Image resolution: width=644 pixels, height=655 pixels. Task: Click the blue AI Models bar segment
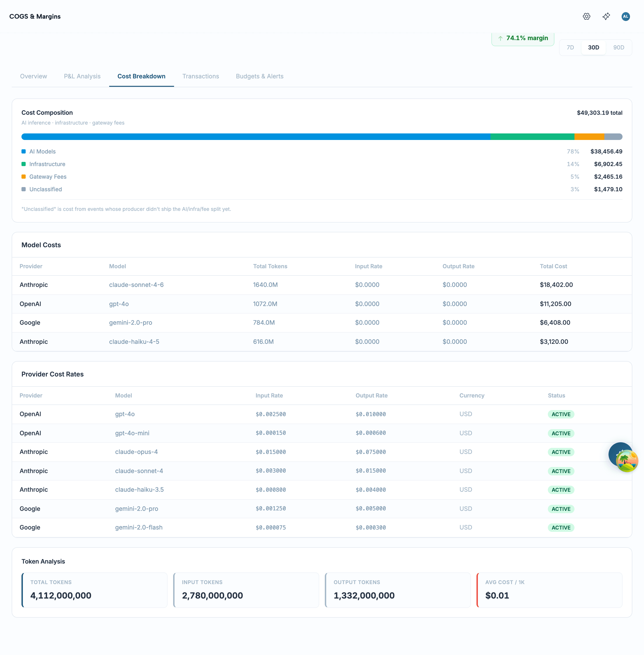point(256,137)
